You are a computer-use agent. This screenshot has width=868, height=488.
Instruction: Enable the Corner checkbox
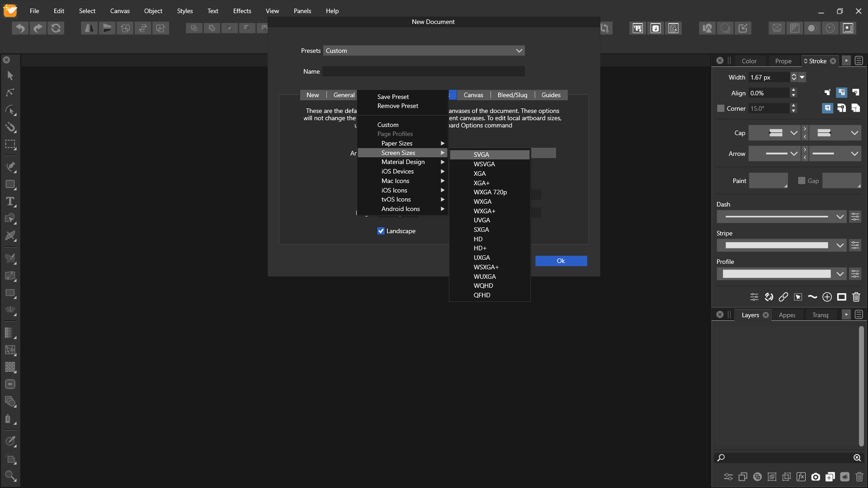point(721,108)
